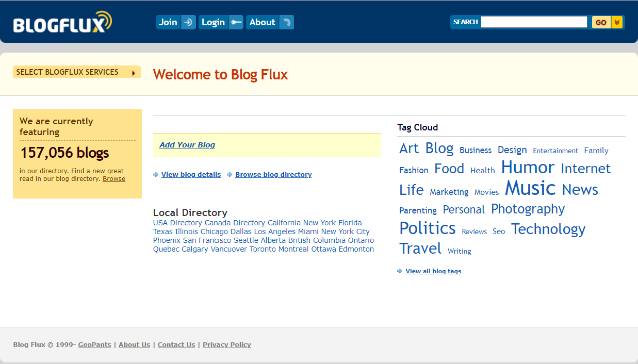Image resolution: width=638 pixels, height=364 pixels.
Task: Select the Business tag
Action: pyautogui.click(x=476, y=150)
